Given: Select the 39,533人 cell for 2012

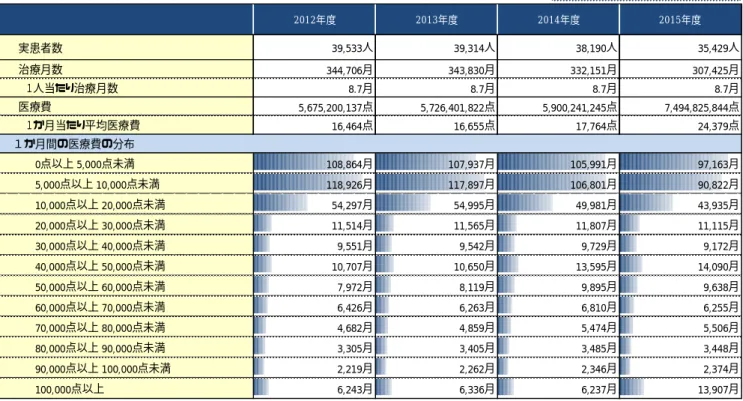Looking at the screenshot, I should (314, 47).
